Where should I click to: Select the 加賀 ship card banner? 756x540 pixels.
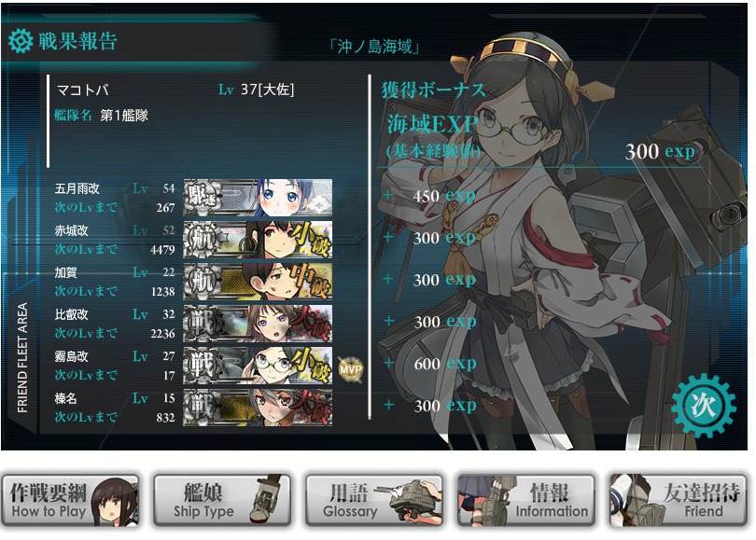[258, 282]
